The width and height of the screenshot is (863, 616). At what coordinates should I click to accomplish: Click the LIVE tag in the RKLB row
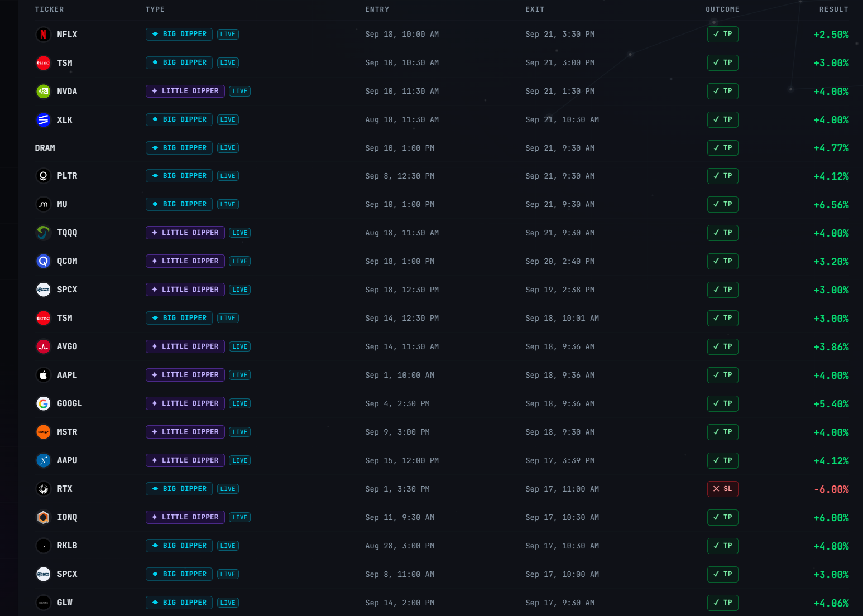click(228, 546)
